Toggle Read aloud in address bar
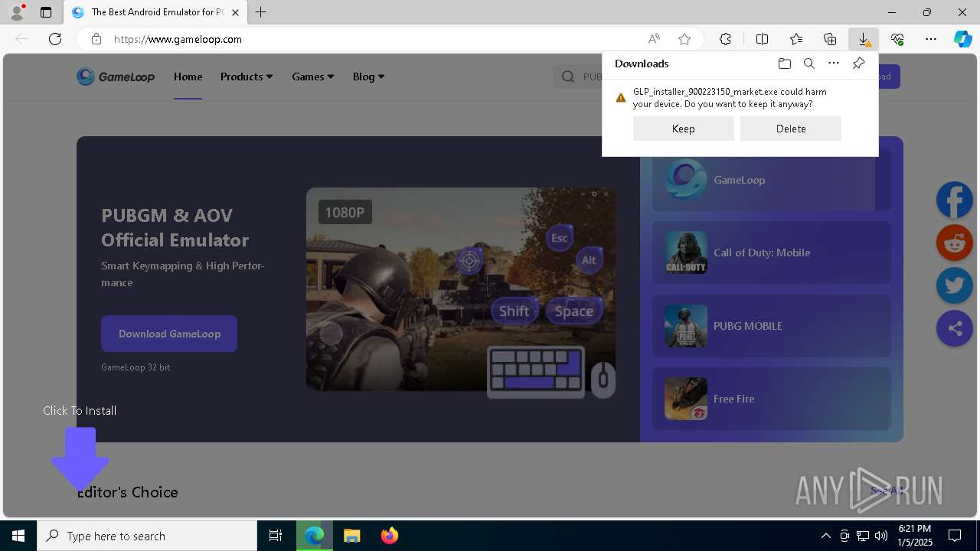The width and height of the screenshot is (980, 551). [654, 39]
